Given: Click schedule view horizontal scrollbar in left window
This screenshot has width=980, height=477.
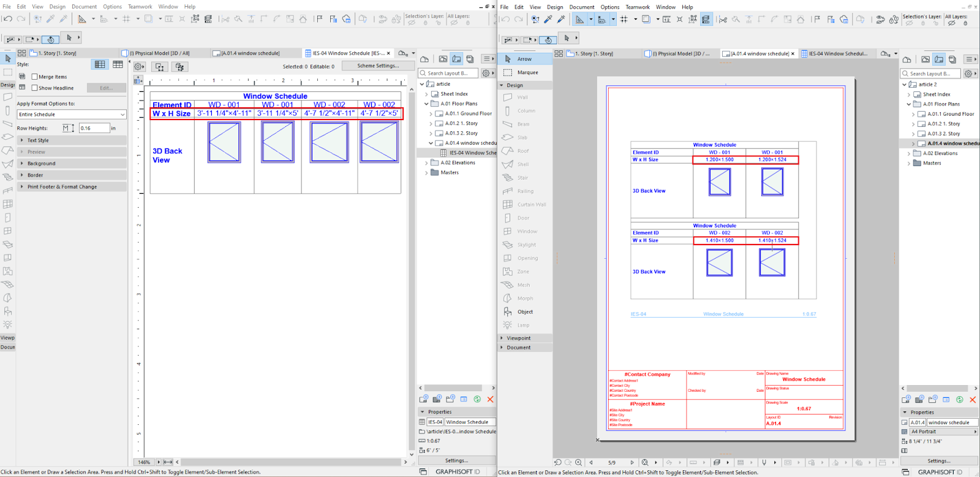Looking at the screenshot, I should pyautogui.click(x=291, y=462).
